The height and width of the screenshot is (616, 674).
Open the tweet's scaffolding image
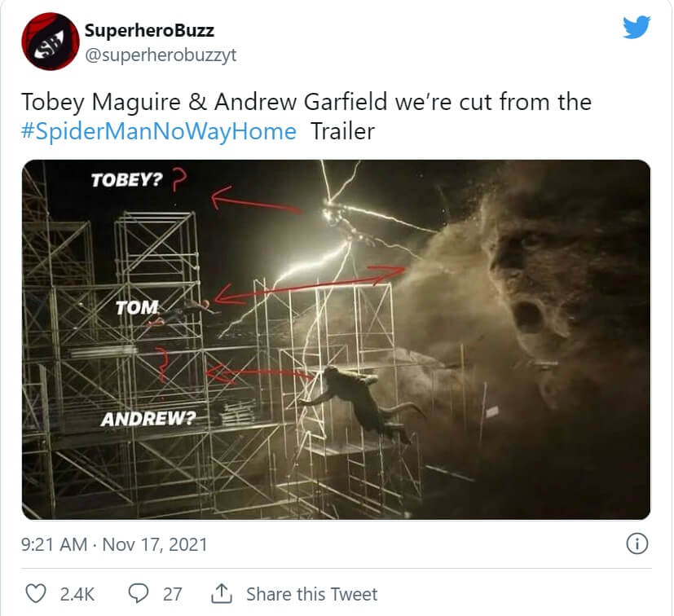(336, 339)
